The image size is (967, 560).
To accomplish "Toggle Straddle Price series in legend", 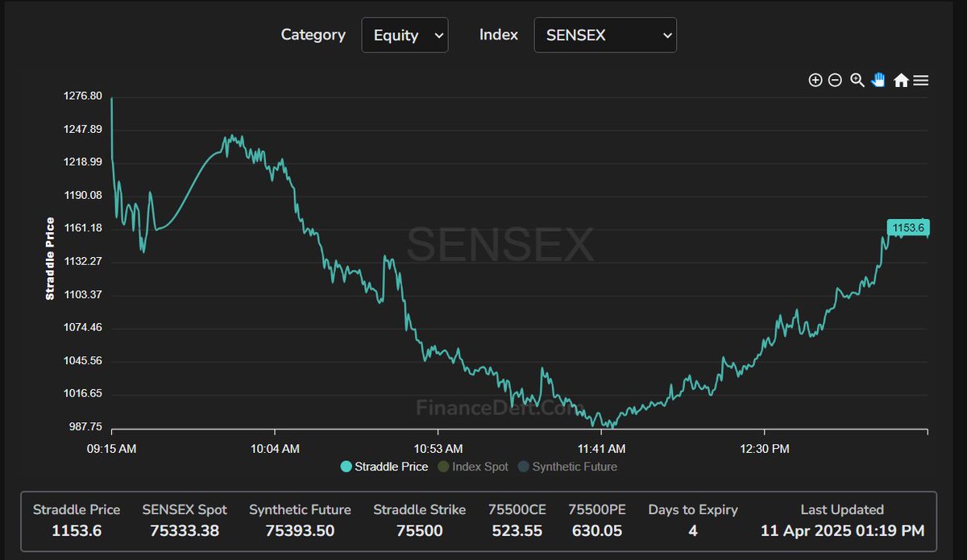I will 384,467.
